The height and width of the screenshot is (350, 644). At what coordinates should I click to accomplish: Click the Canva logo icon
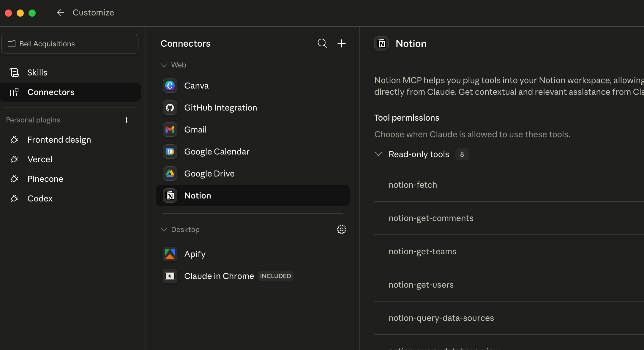(x=170, y=86)
